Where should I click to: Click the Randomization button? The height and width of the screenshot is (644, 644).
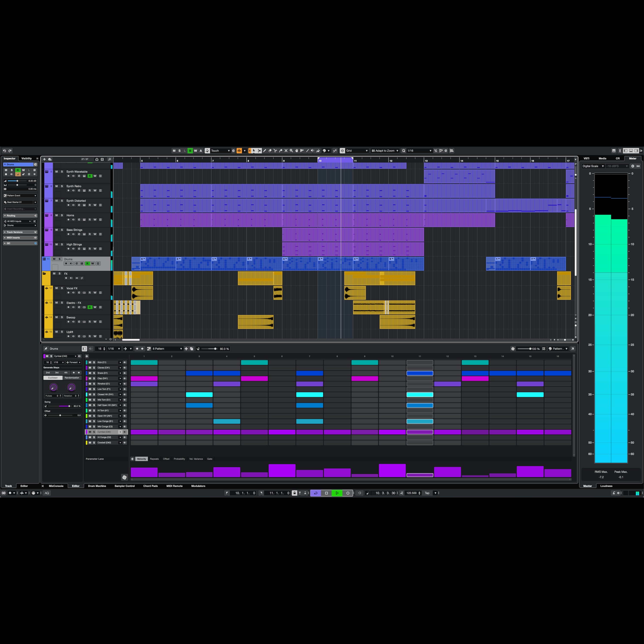[72, 378]
